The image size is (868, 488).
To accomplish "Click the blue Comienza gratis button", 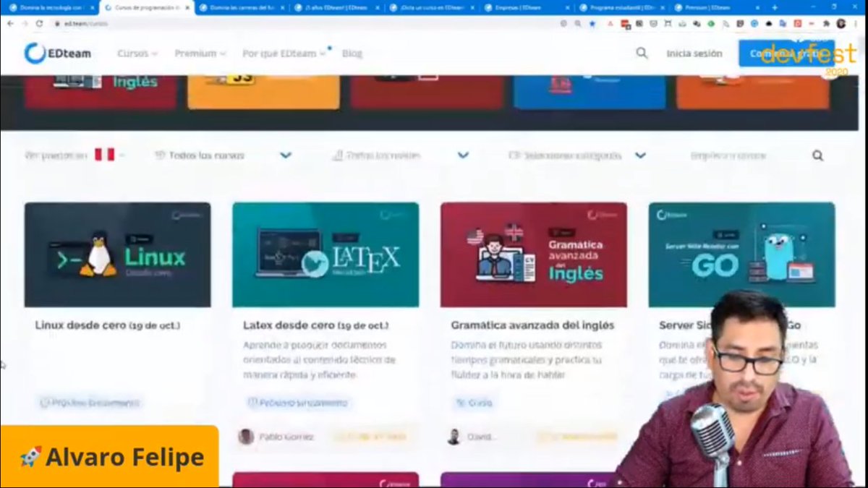I will point(786,53).
